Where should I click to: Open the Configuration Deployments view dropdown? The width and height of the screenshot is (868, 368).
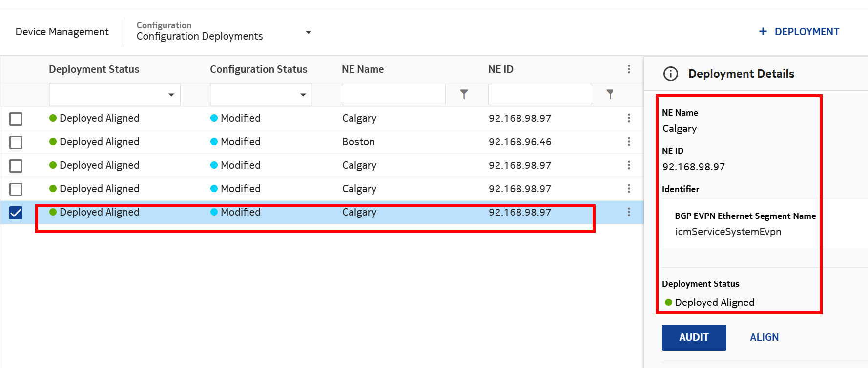[308, 32]
